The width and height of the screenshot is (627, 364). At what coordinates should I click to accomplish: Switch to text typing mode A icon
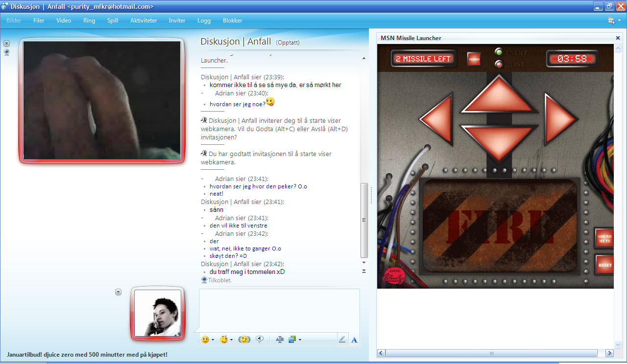pyautogui.click(x=355, y=340)
